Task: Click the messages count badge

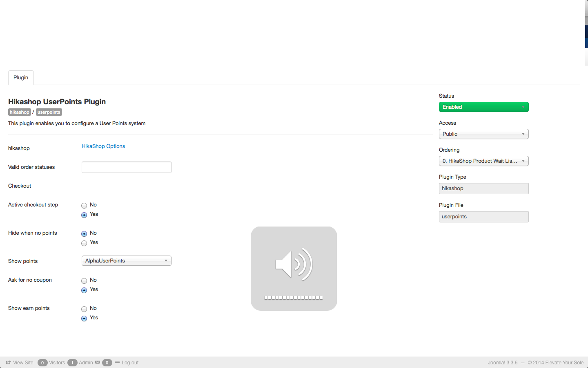Action: [x=107, y=363]
